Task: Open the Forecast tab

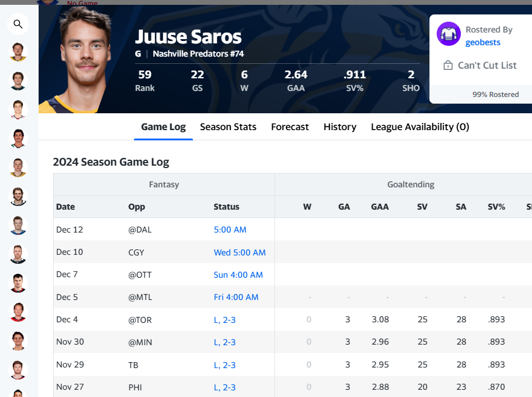Action: (x=290, y=127)
